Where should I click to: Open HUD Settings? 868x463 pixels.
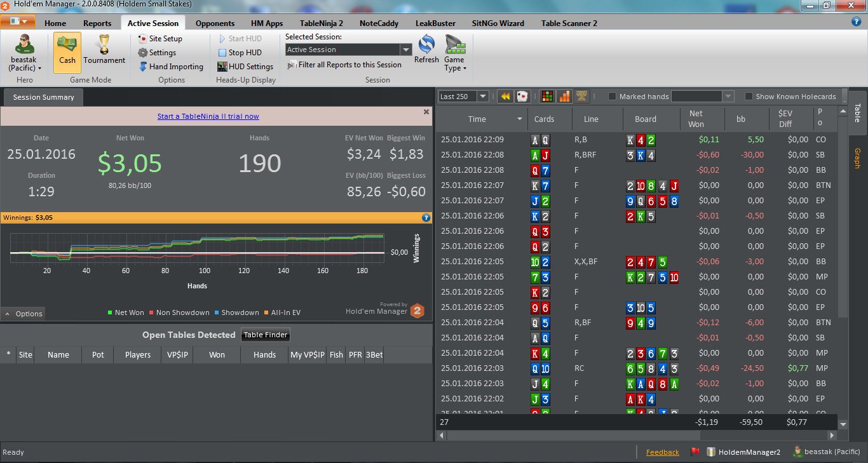[245, 67]
